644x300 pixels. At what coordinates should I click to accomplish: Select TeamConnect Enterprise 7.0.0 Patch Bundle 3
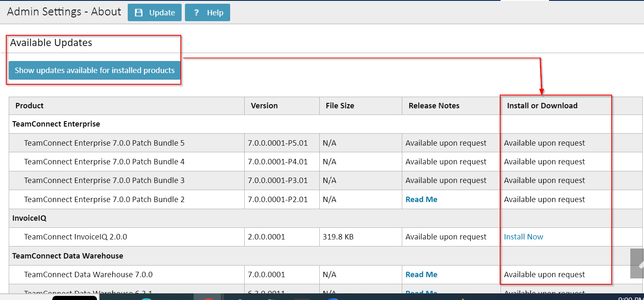click(x=104, y=180)
